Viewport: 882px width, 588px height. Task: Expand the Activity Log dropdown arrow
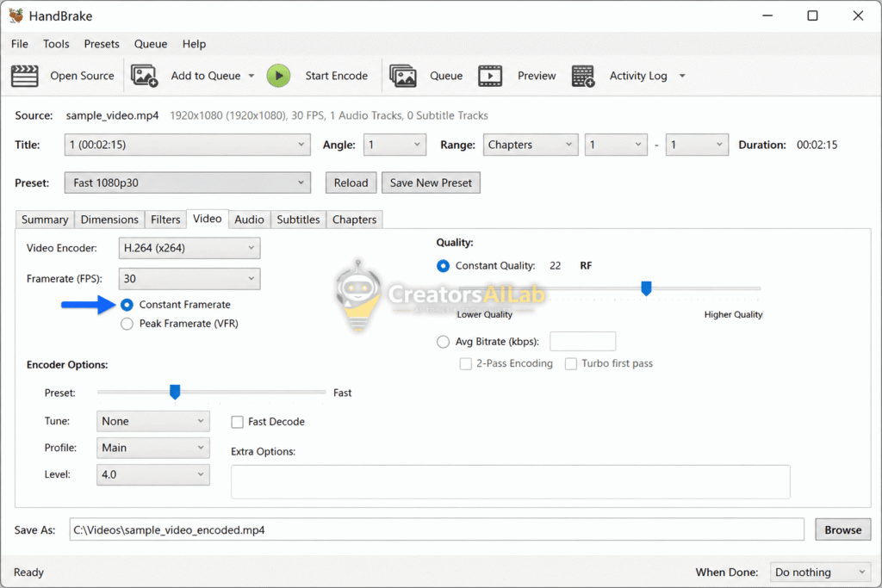coord(682,76)
